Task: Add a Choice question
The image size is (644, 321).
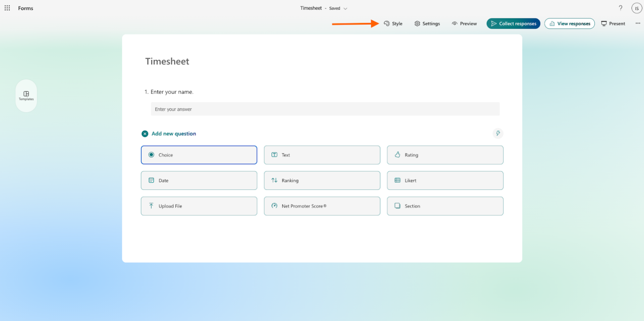Action: point(199,155)
